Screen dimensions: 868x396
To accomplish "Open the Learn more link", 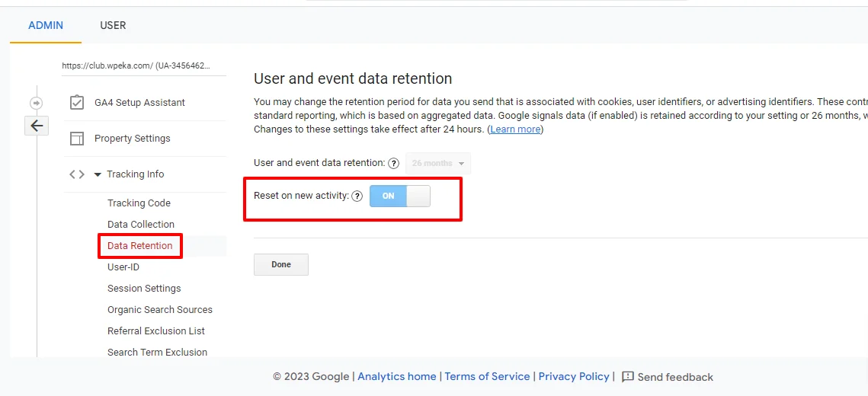I will point(515,129).
